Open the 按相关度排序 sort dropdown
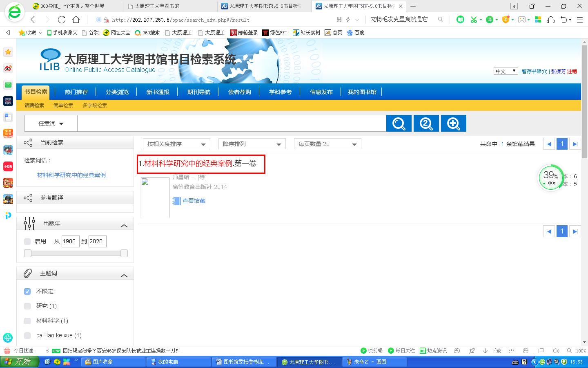Screen dimensions: 588x368 click(176, 144)
